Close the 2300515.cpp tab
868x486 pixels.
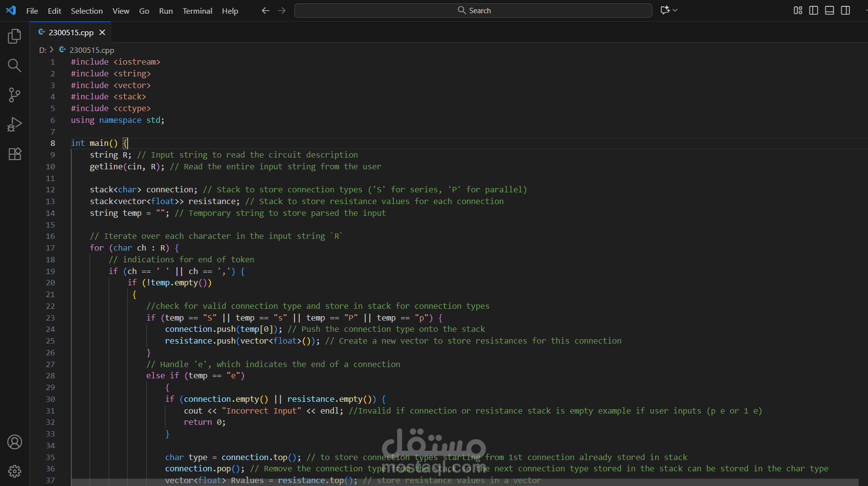coord(102,32)
